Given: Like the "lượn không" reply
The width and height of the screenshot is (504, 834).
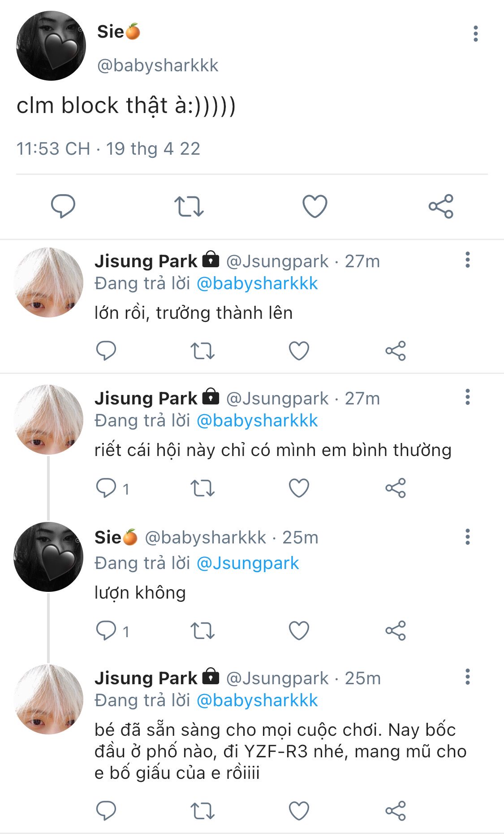Looking at the screenshot, I should (299, 630).
